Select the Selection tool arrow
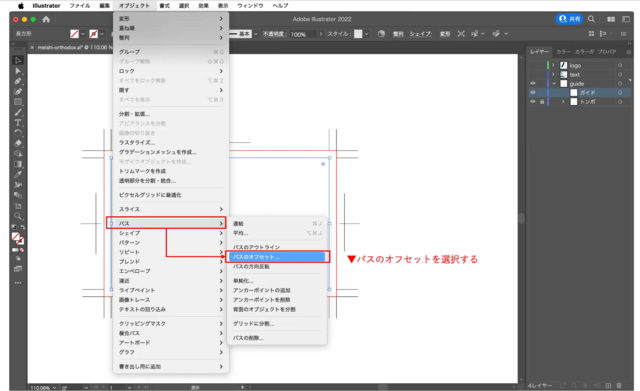This screenshot has height=391, width=640. click(x=18, y=60)
